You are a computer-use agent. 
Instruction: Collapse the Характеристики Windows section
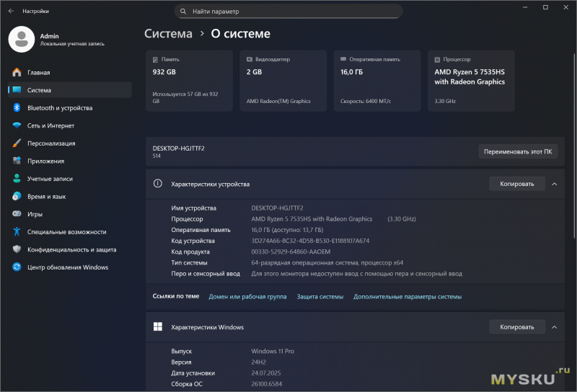pos(554,327)
